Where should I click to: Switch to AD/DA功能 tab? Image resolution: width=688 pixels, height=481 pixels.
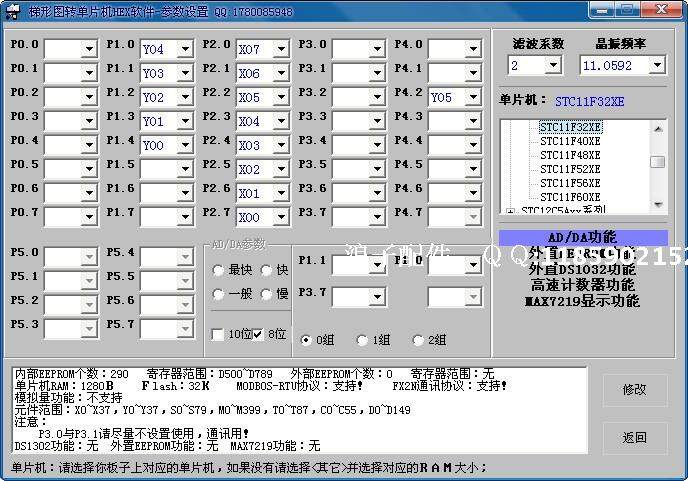[x=583, y=237]
